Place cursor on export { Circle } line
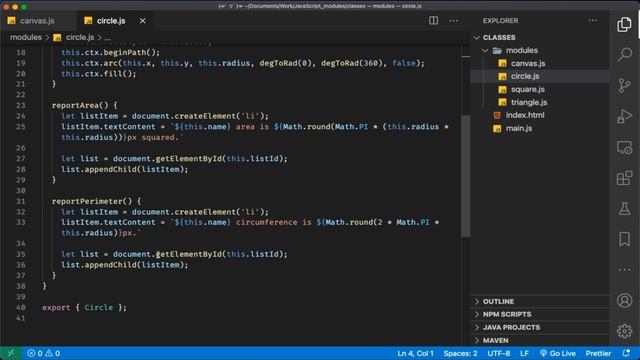 click(84, 307)
